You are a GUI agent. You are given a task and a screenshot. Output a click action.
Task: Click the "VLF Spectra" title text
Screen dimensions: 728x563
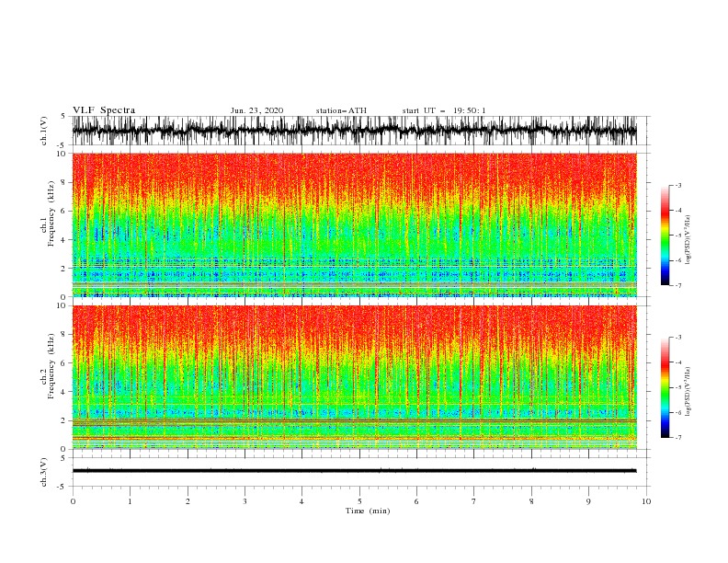tap(104, 110)
